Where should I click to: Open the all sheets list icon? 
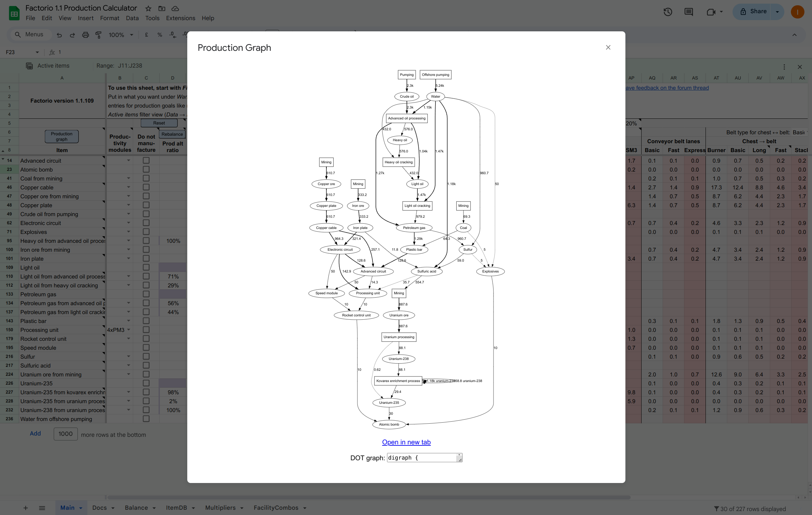click(x=42, y=508)
